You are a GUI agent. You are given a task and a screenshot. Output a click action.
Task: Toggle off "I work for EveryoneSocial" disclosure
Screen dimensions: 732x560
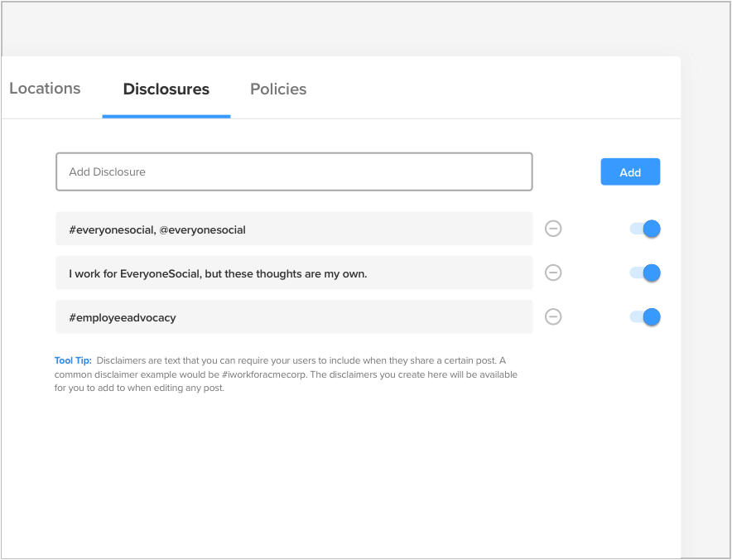645,273
